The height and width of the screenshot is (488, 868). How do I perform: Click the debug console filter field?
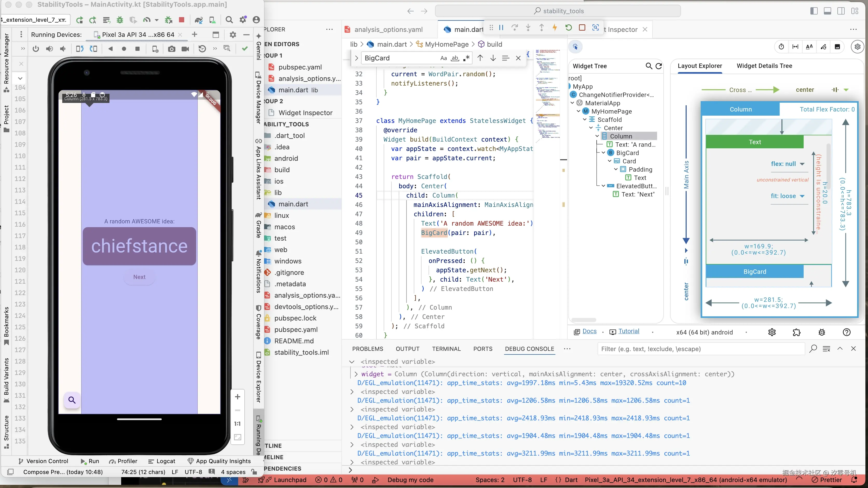[701, 349]
